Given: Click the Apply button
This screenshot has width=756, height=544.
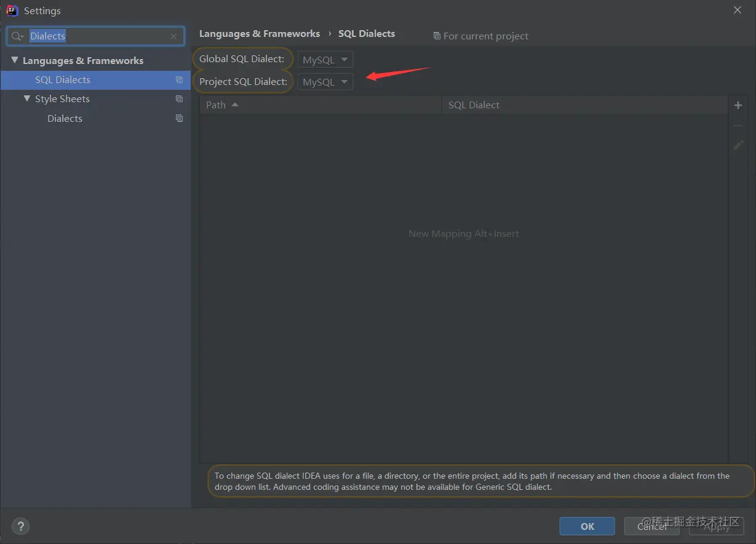Looking at the screenshot, I should [x=716, y=526].
